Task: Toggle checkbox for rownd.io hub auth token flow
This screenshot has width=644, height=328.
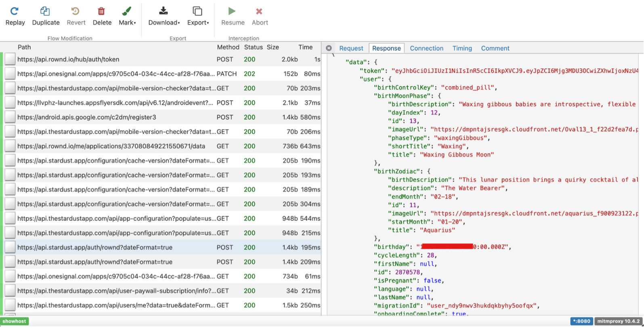Action: coord(10,59)
